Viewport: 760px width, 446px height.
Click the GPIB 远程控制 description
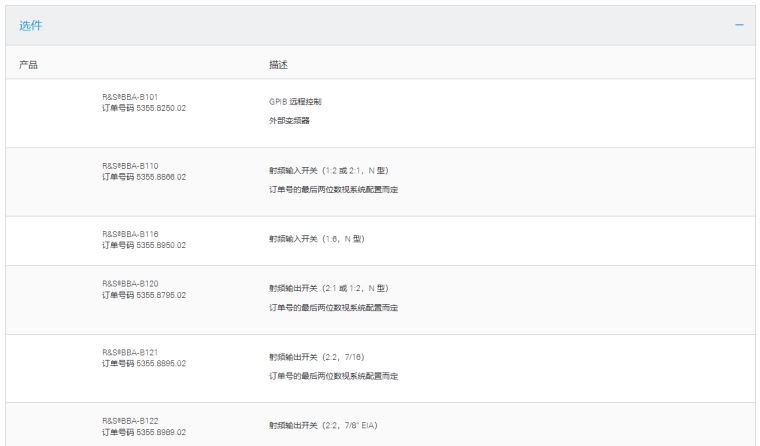click(x=295, y=102)
